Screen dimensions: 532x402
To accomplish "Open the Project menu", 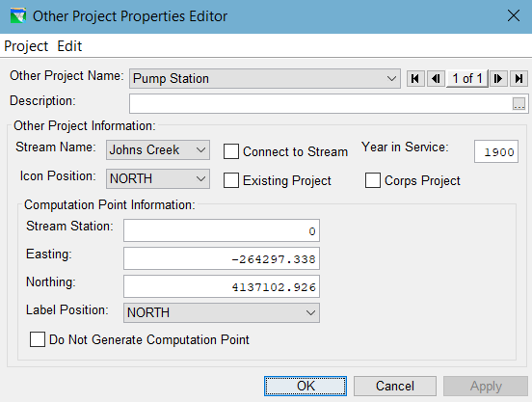I will (x=26, y=46).
